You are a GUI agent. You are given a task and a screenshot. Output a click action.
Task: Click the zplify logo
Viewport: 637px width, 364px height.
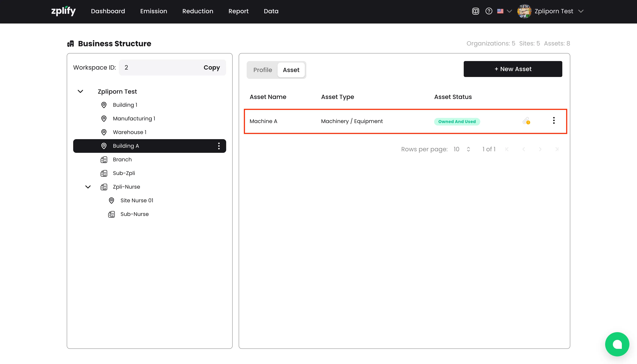click(x=64, y=11)
